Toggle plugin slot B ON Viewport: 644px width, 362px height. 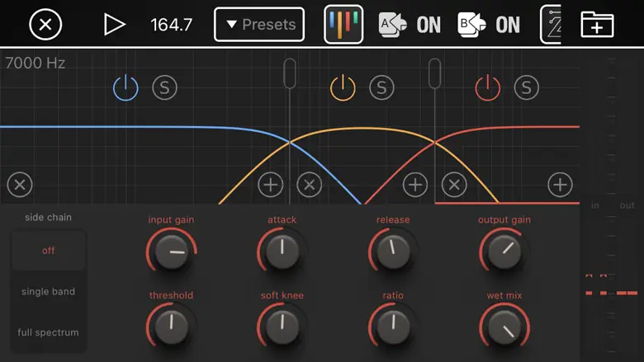point(489,25)
